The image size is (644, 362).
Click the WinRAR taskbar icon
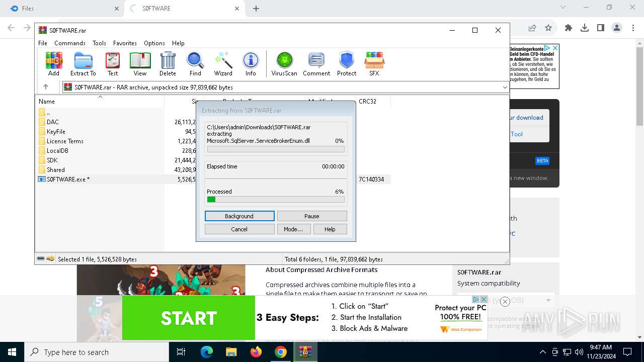click(305, 352)
